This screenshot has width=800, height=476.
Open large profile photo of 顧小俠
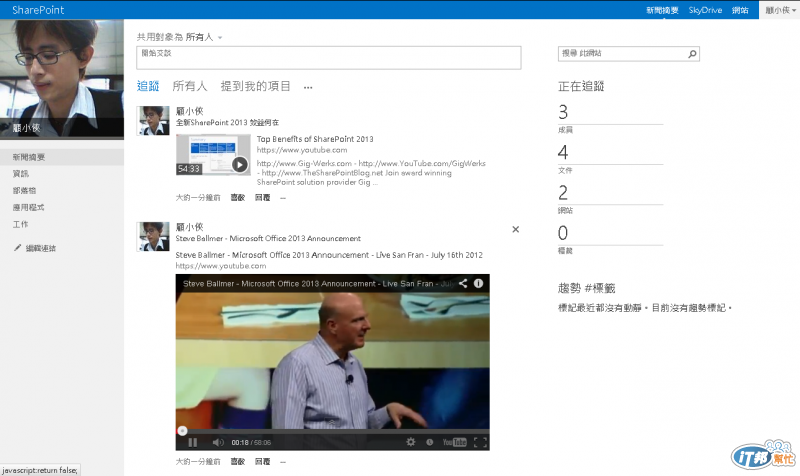tap(62, 79)
